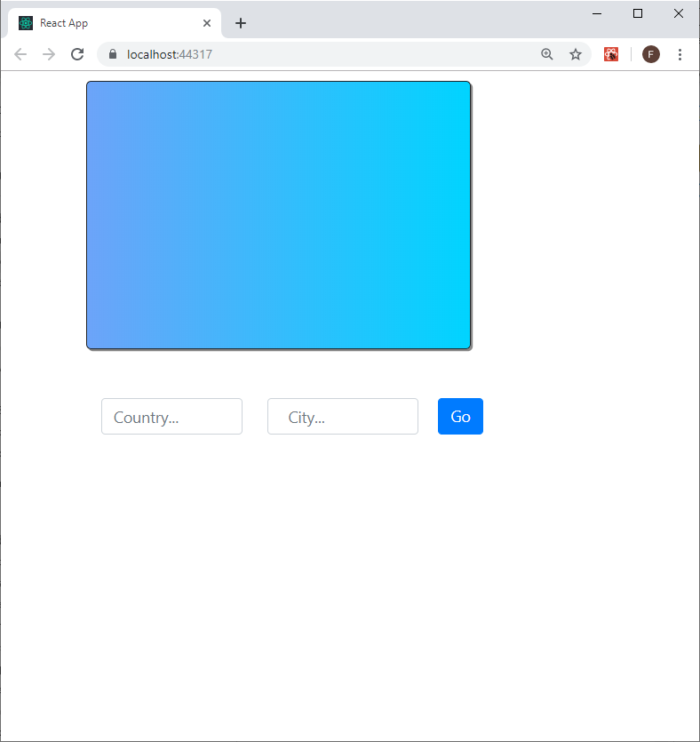Click the React logo favicon on tab
This screenshot has width=700, height=742.
pos(26,23)
